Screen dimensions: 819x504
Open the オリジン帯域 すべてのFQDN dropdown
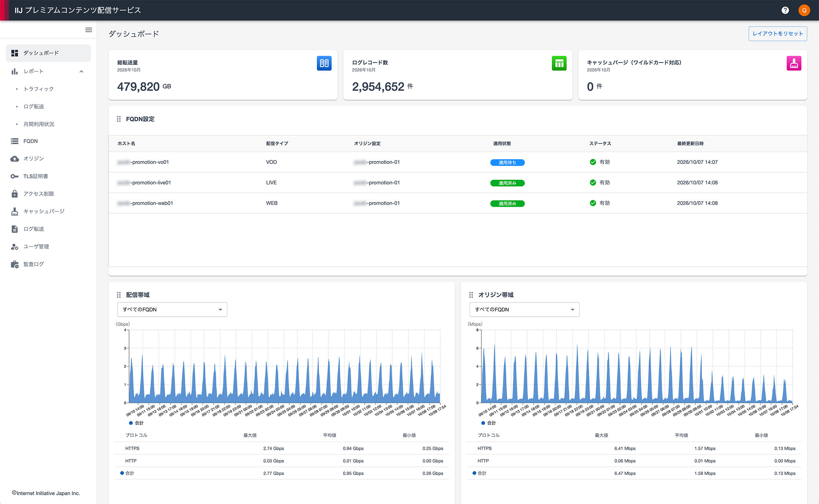tap(525, 310)
